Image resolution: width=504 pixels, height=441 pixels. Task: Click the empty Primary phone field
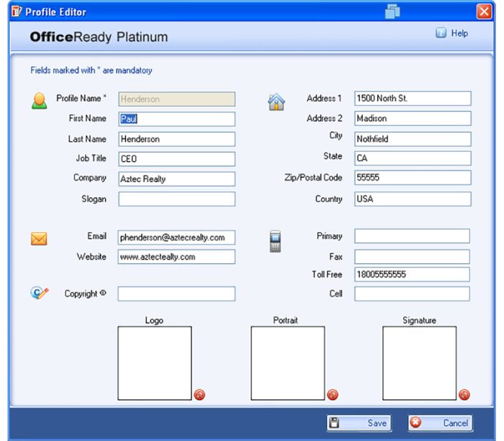click(412, 236)
